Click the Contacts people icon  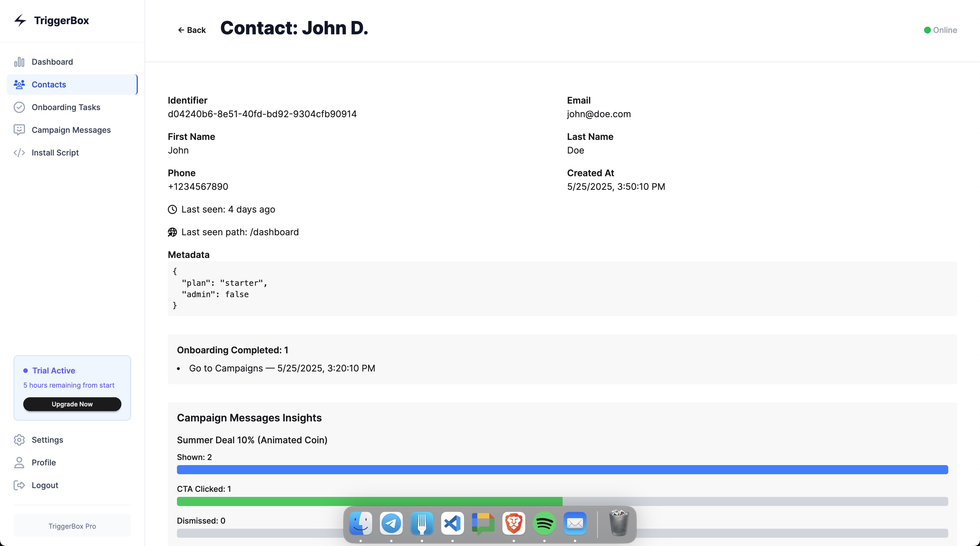(19, 85)
